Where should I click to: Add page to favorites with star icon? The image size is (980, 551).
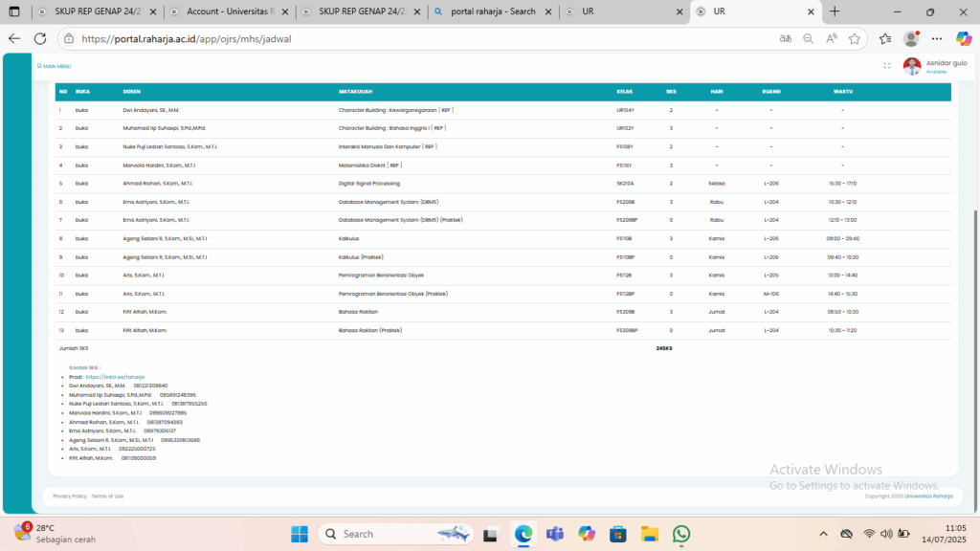tap(854, 39)
